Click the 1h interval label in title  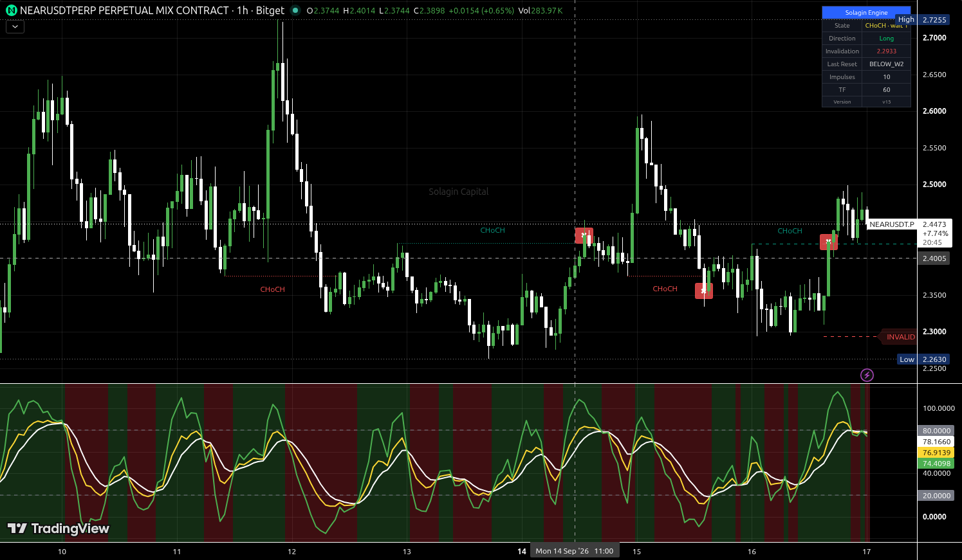[x=243, y=10]
